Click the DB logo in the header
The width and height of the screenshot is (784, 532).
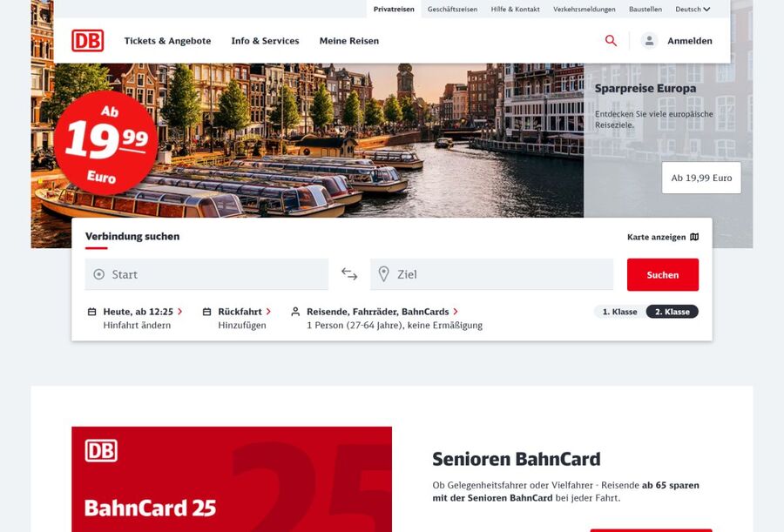pos(87,41)
